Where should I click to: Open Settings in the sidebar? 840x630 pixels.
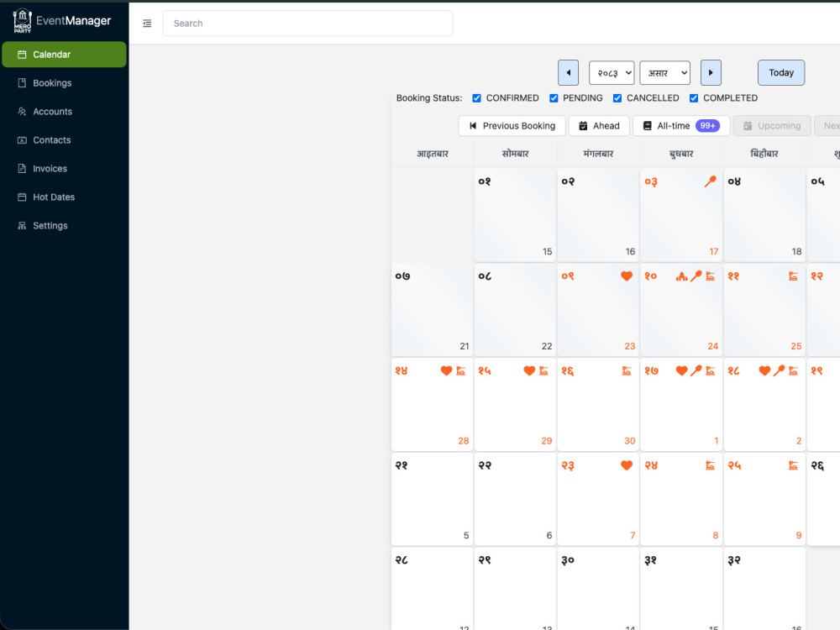tap(65, 225)
